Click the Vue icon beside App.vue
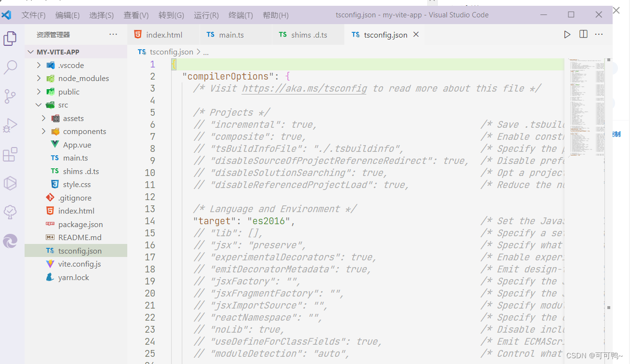Screen dimensions: 630x364 [x=55, y=145]
